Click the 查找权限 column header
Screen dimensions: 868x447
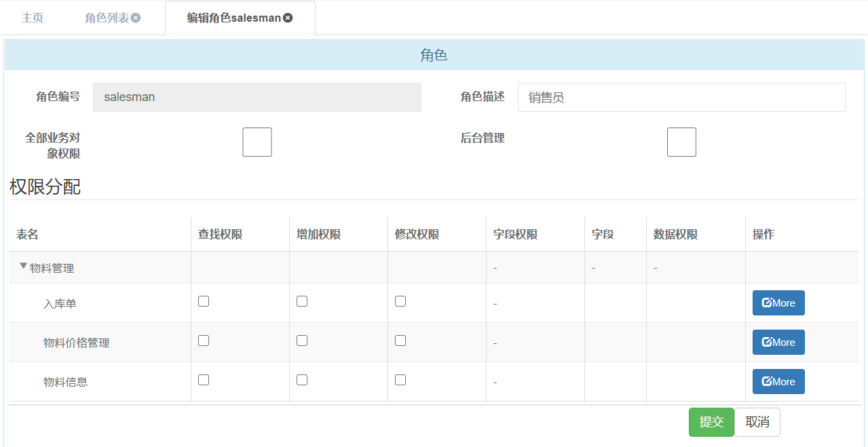coord(220,235)
